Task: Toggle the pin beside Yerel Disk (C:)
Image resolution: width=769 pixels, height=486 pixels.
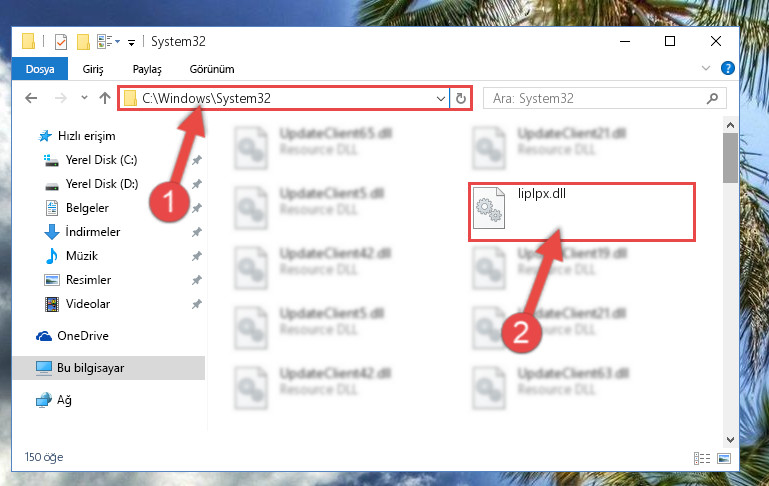Action: (197, 160)
